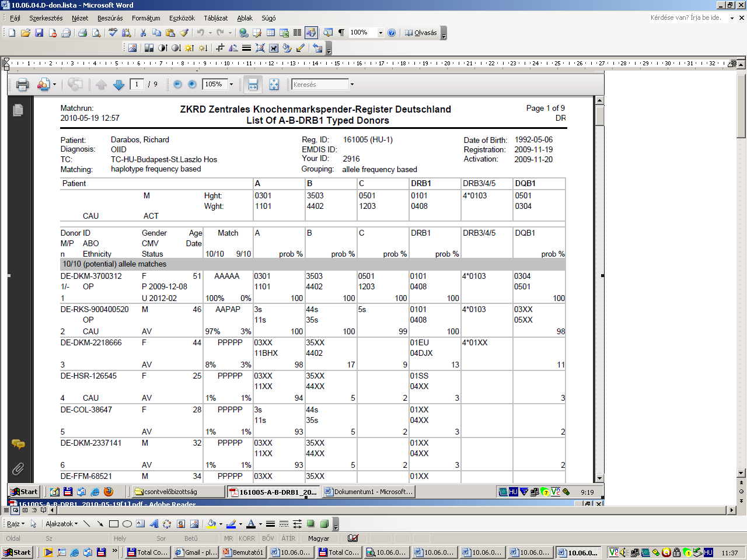Expand the fill color dropdown arrow

(221, 524)
